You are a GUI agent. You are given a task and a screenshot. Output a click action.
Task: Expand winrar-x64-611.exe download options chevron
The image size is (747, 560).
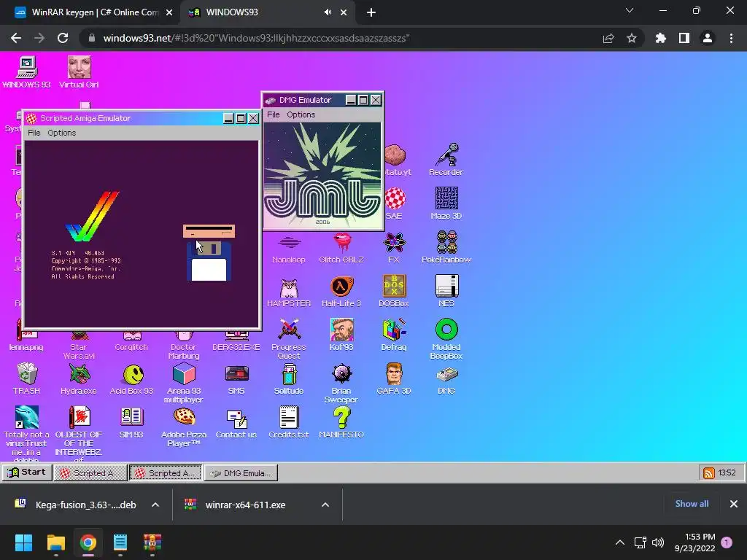[x=325, y=505]
